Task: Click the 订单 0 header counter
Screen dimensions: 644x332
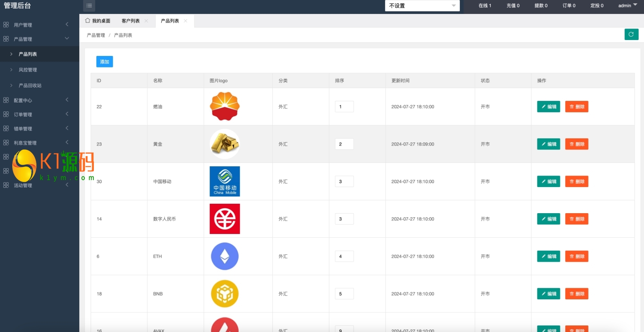Action: pyautogui.click(x=569, y=6)
